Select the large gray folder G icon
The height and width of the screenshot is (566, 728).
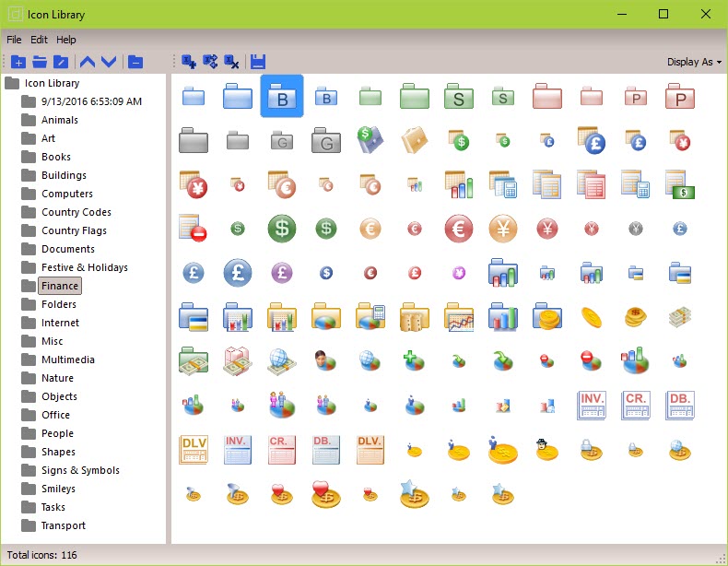(x=326, y=140)
